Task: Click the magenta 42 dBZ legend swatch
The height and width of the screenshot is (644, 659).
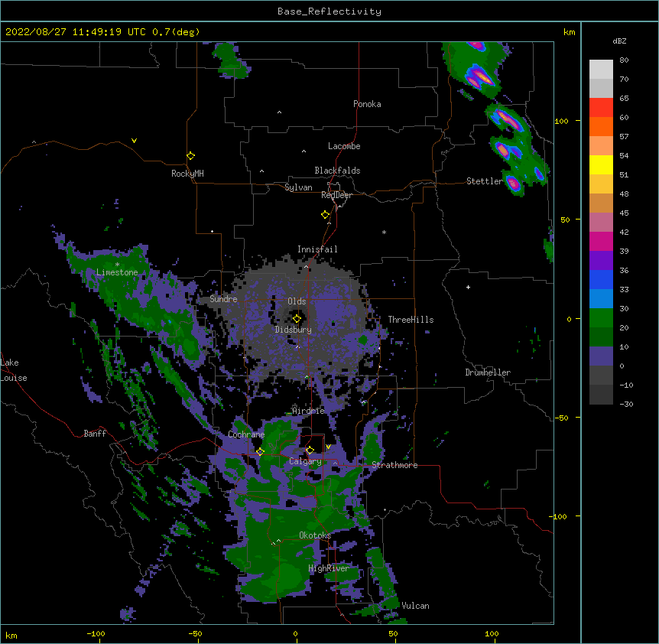Action: coord(601,241)
